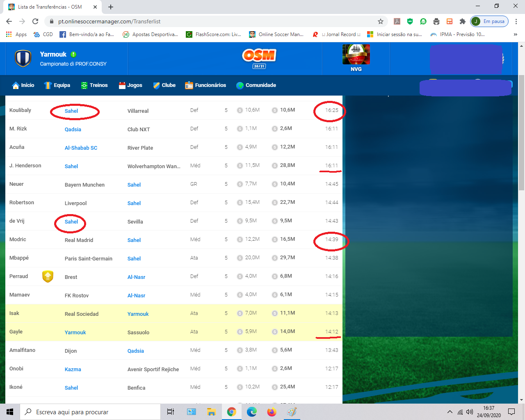525x420 pixels.
Task: Open the Paint app in taskbar
Action: [x=292, y=412]
